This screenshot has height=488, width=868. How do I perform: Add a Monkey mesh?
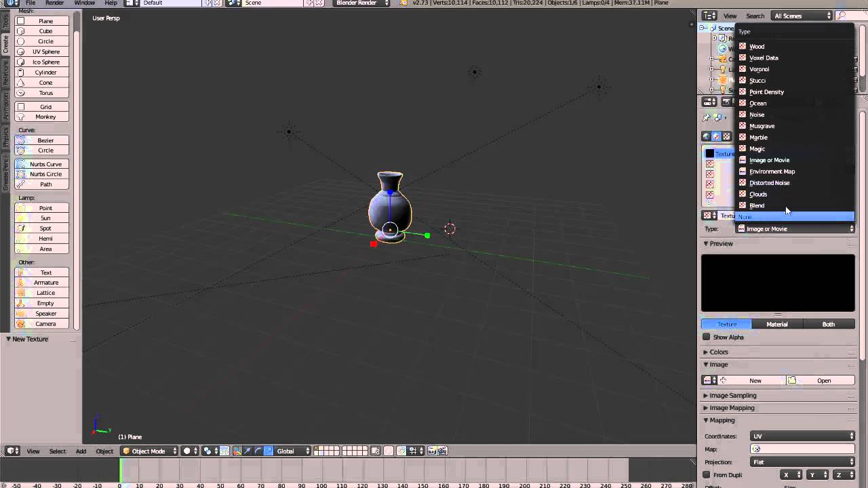pyautogui.click(x=42, y=117)
